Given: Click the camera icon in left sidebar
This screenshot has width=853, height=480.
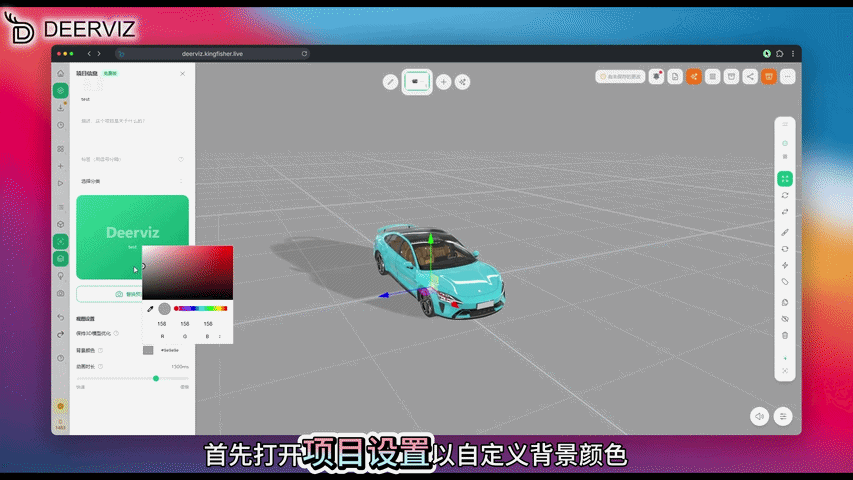Looking at the screenshot, I should 60,293.
